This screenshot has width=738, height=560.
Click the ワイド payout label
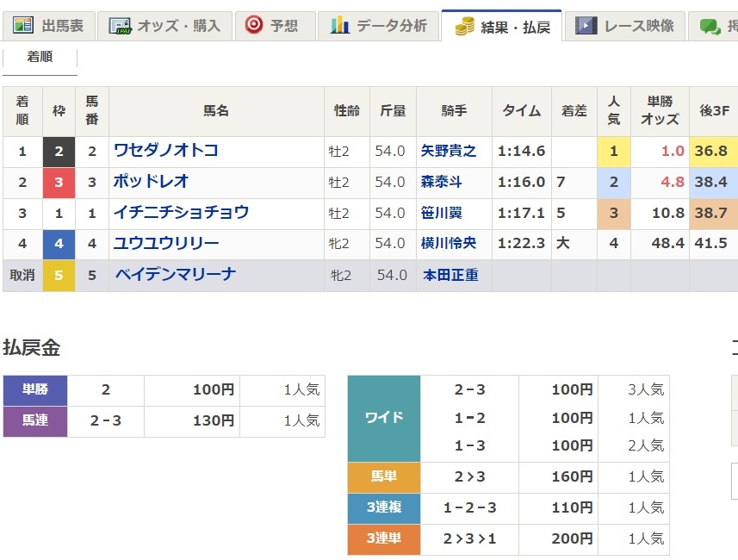click(384, 418)
